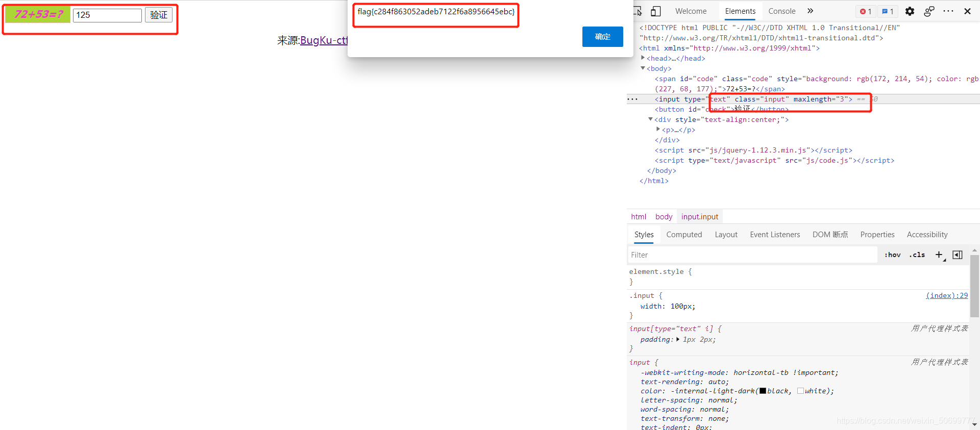This screenshot has width=980, height=430.
Task: Open the feedback/experiments icon beside the gear
Action: point(929,11)
